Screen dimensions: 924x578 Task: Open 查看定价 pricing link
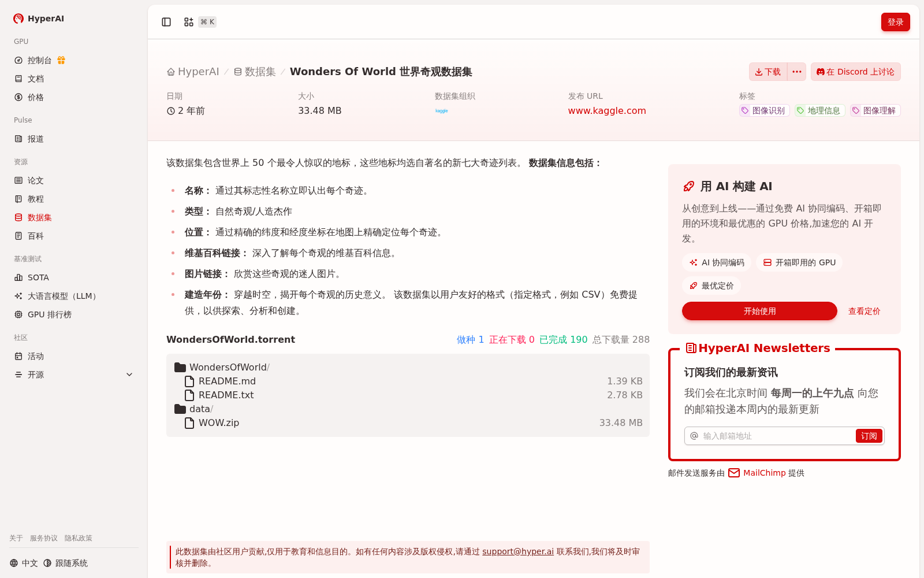pyautogui.click(x=864, y=311)
